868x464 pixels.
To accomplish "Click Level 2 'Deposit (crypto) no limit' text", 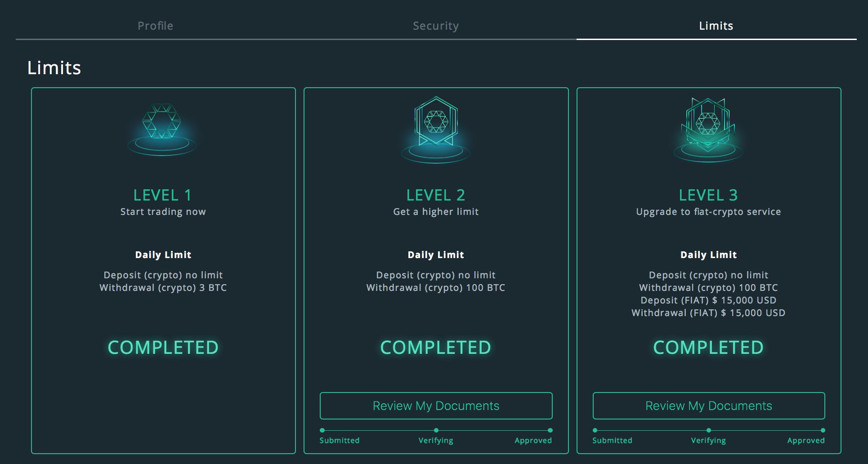I will [436, 275].
